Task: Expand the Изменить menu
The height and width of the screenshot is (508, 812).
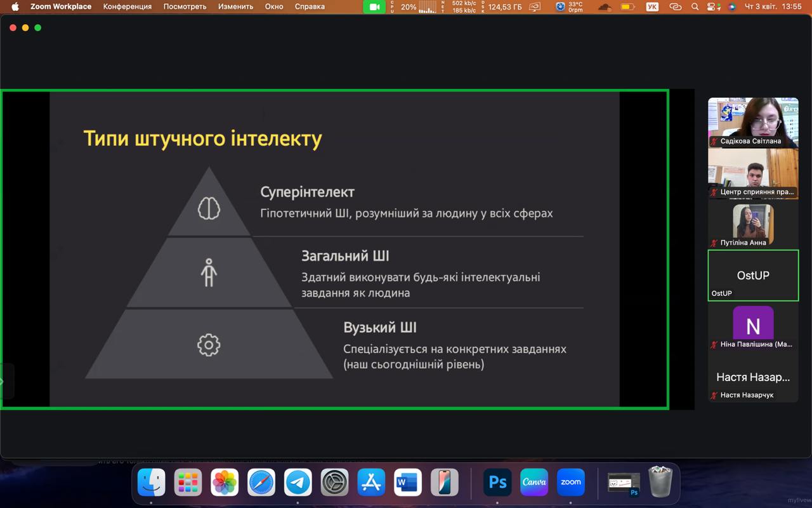Action: click(x=235, y=7)
